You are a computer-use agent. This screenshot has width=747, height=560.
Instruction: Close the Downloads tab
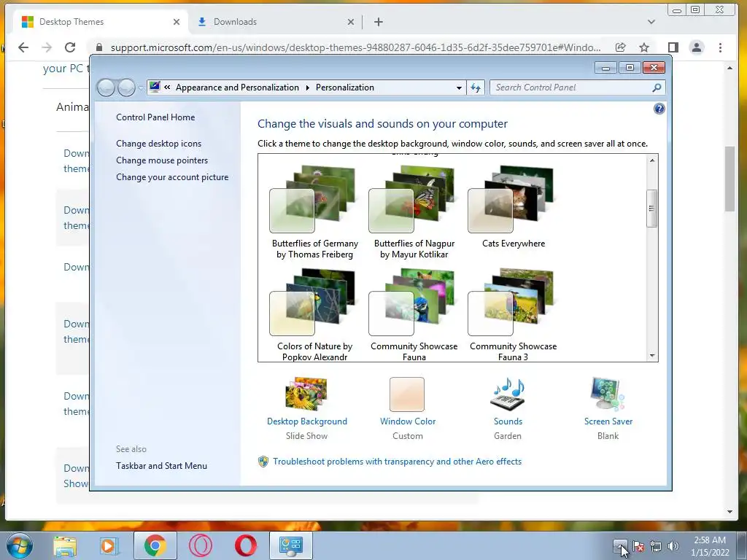pyautogui.click(x=351, y=22)
